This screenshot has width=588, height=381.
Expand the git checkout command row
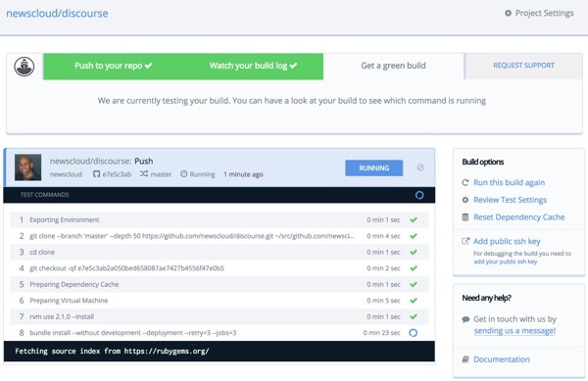(219, 268)
